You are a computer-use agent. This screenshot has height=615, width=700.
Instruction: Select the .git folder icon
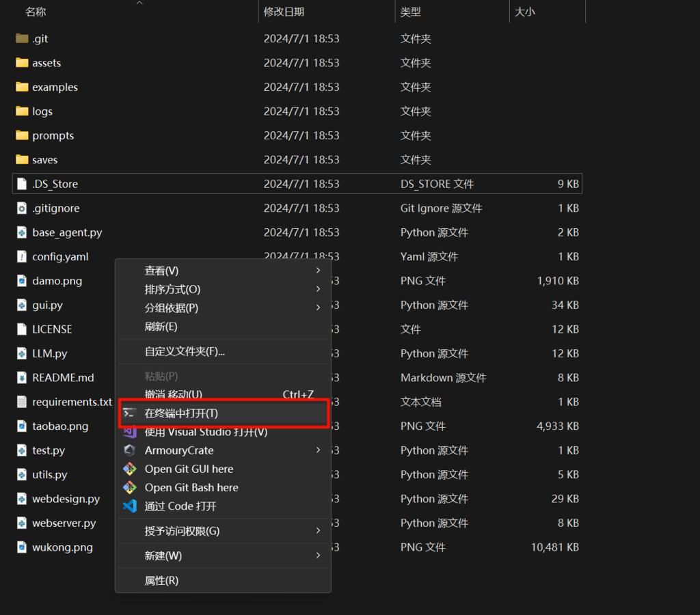[22, 39]
